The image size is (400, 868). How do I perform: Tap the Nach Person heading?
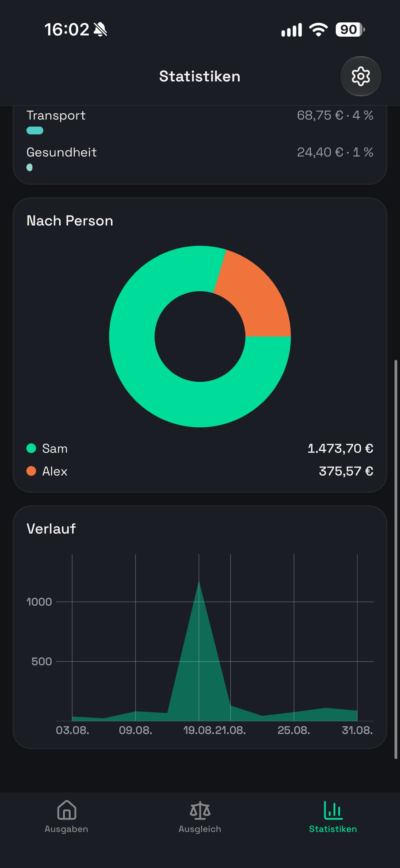(70, 221)
